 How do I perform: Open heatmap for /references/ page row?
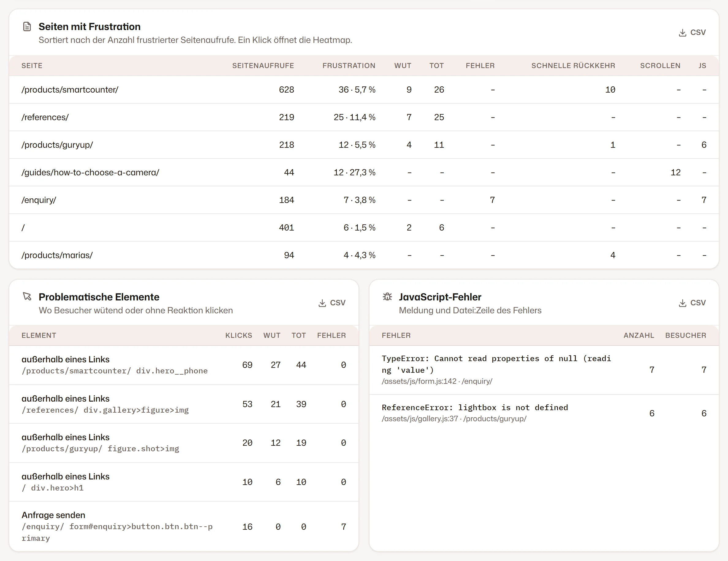click(x=364, y=117)
